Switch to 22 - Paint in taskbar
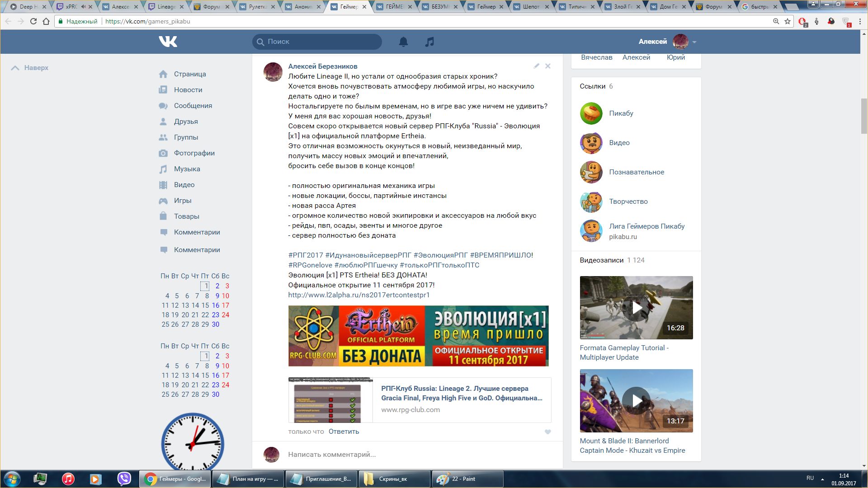Viewport: 868px width, 488px height. pyautogui.click(x=468, y=479)
